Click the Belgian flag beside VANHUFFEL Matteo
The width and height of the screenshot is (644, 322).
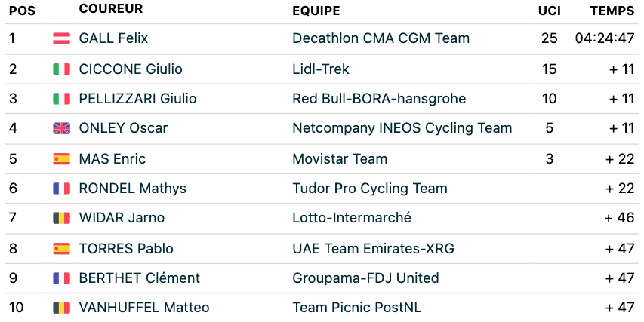coord(62,308)
